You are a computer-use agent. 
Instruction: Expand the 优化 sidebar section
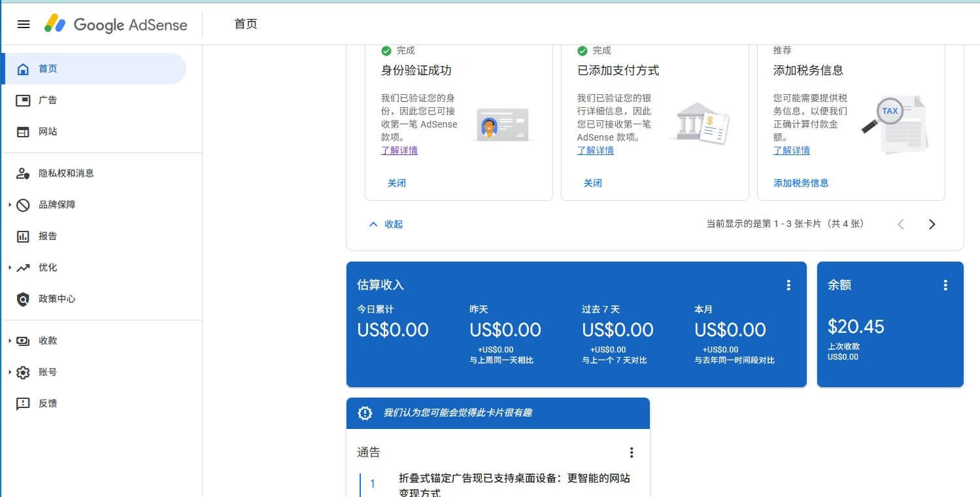[x=10, y=267]
